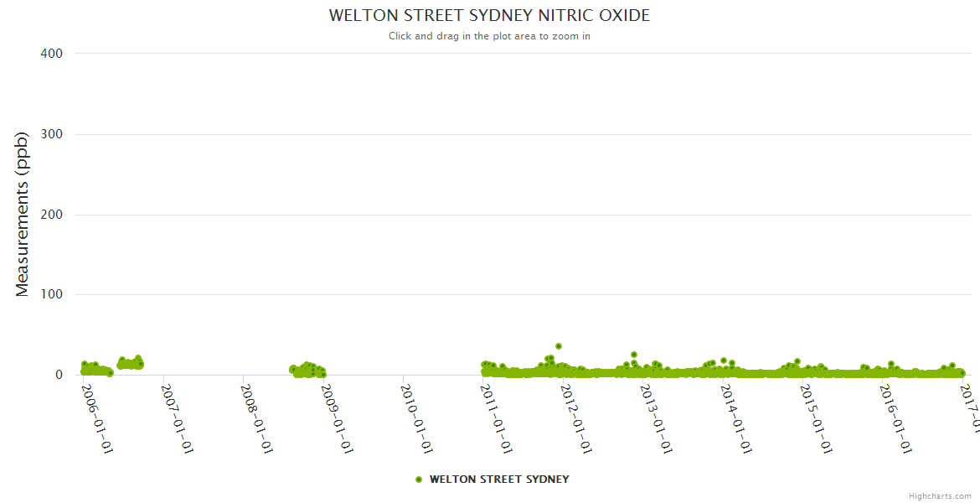
Task: Click the 2008-01-01 x-axis date label
Action: (258, 418)
